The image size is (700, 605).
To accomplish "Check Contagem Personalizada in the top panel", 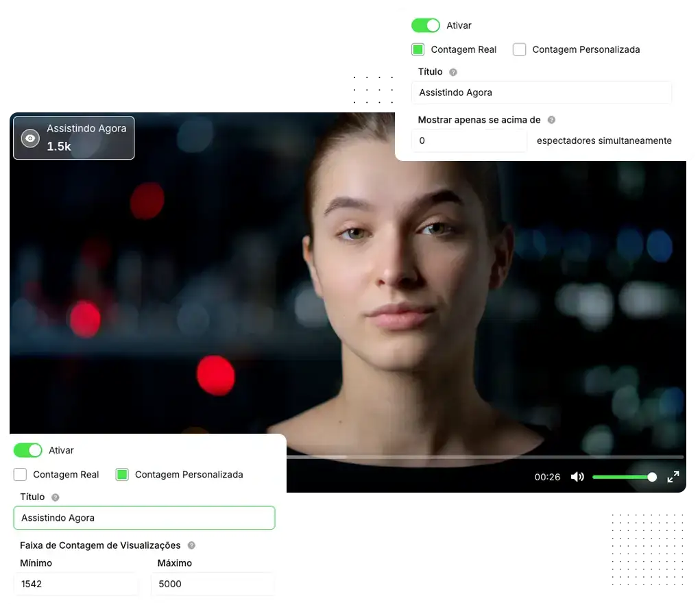I will (519, 49).
